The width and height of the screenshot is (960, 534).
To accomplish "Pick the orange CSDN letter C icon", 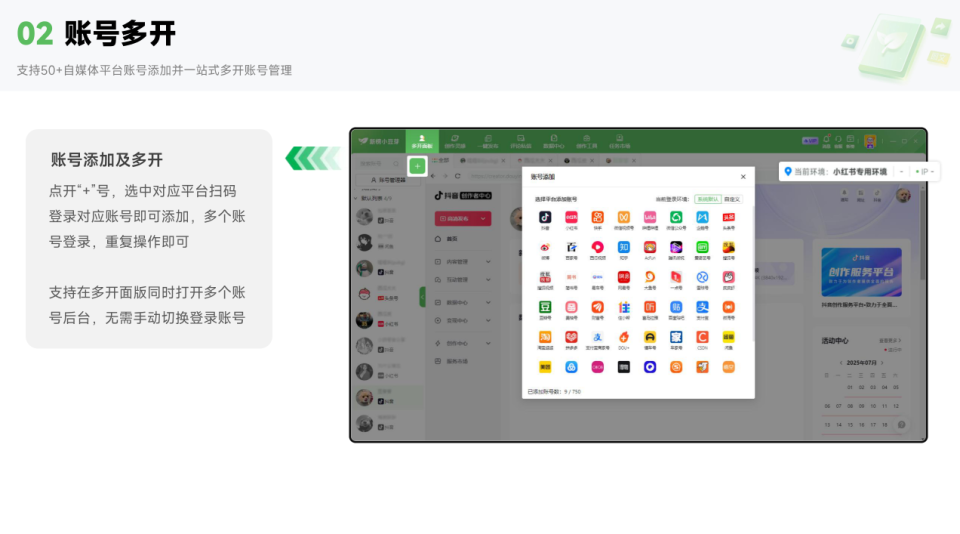I will tap(702, 337).
